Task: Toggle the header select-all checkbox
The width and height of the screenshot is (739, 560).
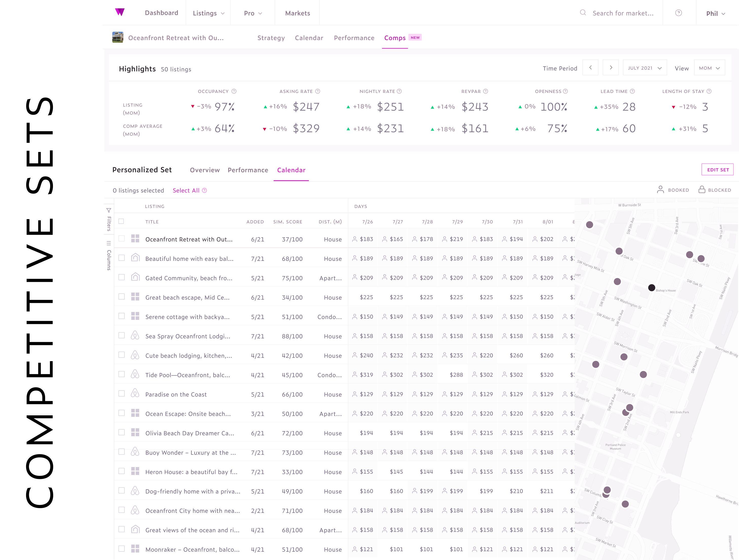Action: coord(121,221)
